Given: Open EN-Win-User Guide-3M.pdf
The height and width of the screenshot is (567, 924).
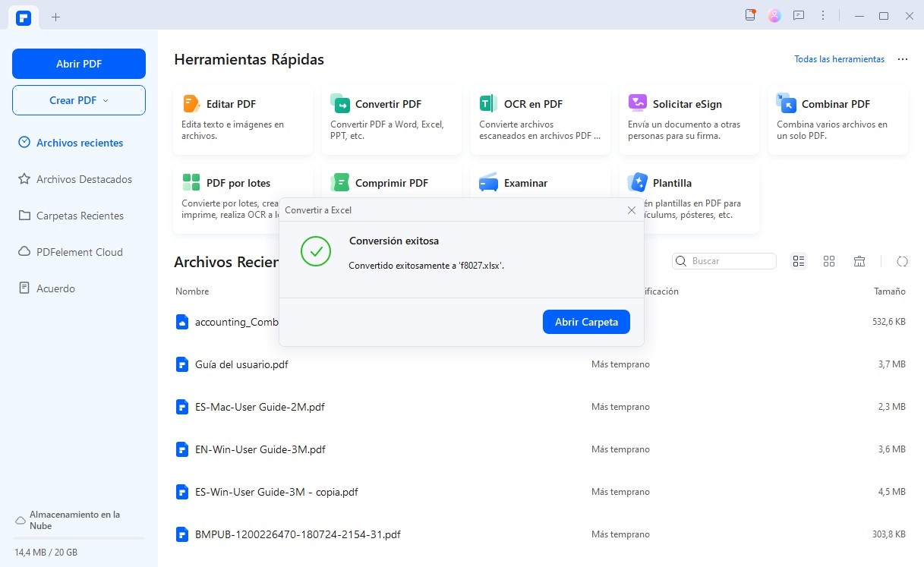Looking at the screenshot, I should (x=260, y=449).
